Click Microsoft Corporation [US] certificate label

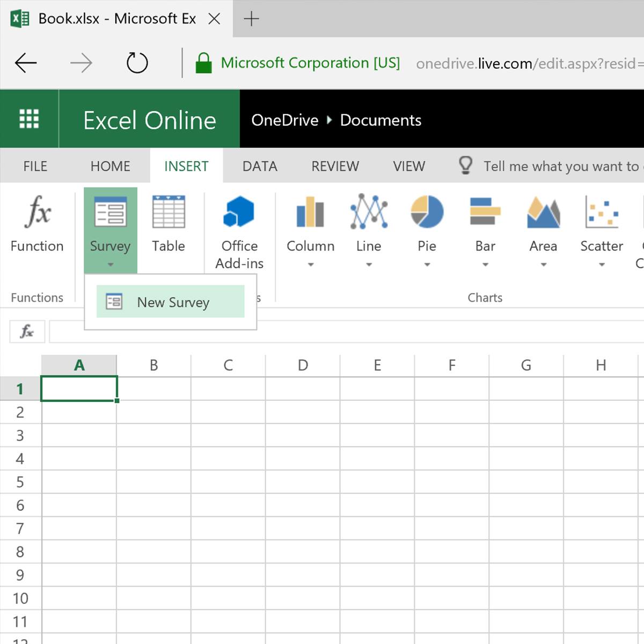coord(310,63)
